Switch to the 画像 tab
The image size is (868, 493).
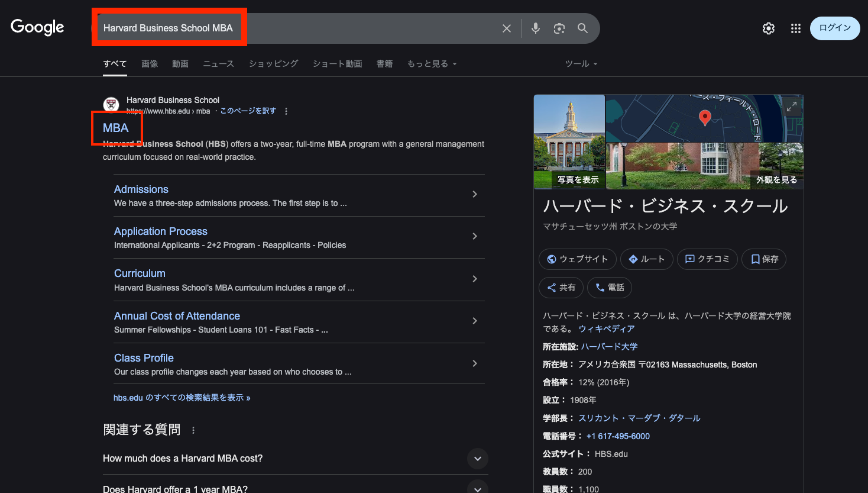pos(150,64)
